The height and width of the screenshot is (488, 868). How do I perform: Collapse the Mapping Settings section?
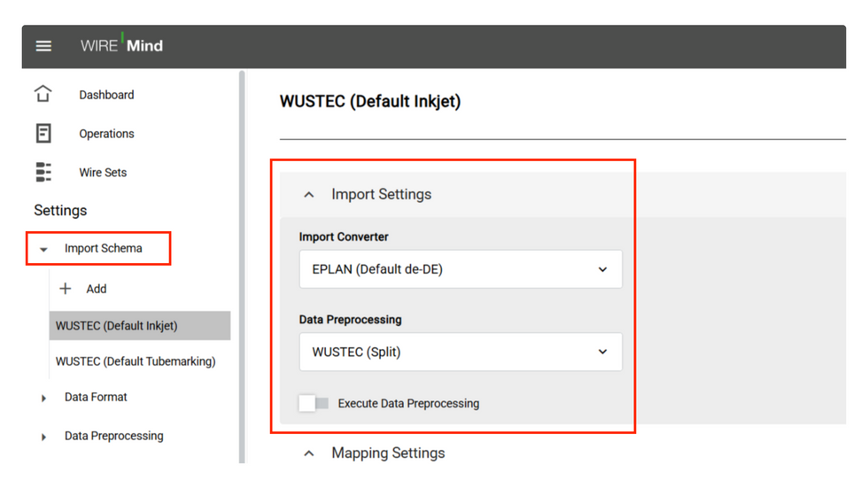point(309,453)
